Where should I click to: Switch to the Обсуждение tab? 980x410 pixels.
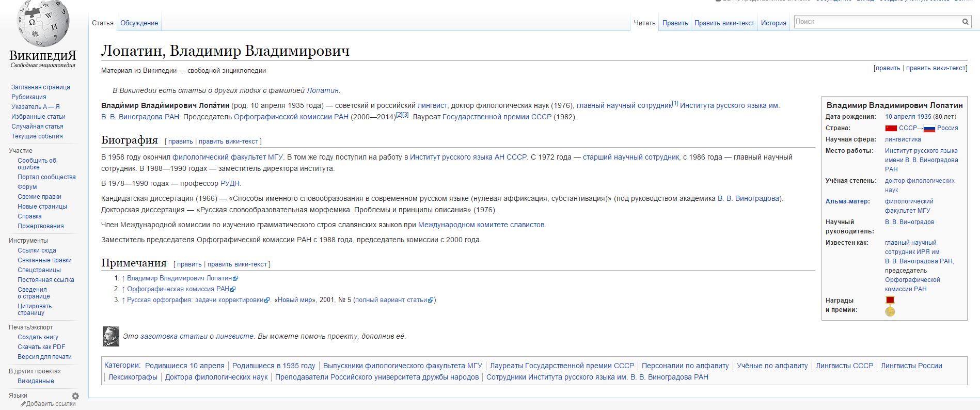coord(139,23)
